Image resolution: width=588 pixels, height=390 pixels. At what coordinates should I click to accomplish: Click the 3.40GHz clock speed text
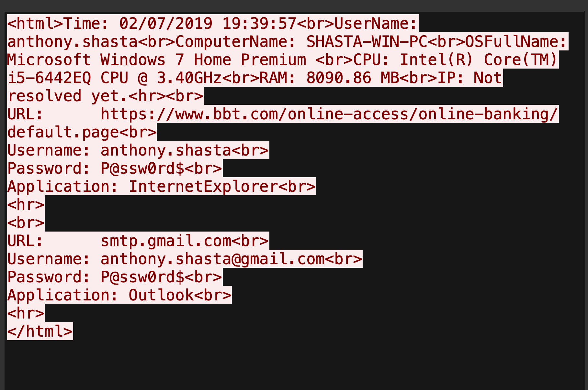click(189, 78)
